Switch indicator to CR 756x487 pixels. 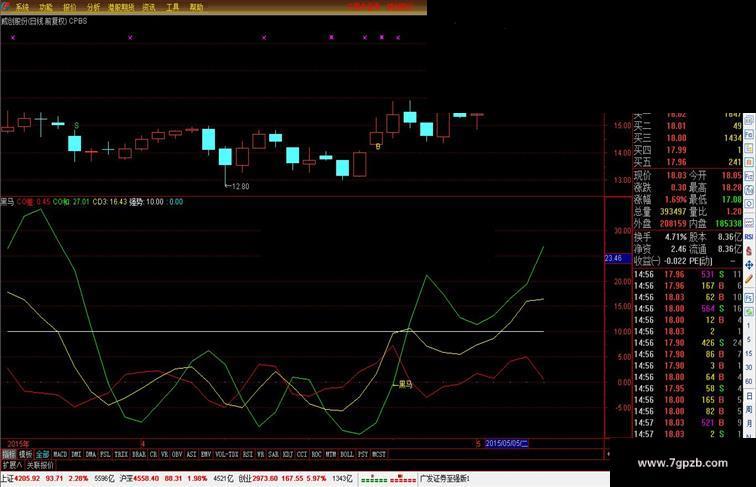click(153, 454)
